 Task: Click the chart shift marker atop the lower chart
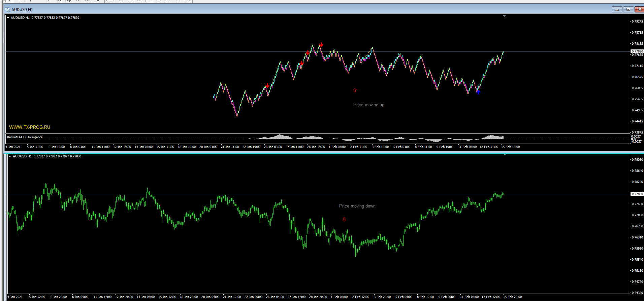click(505, 155)
